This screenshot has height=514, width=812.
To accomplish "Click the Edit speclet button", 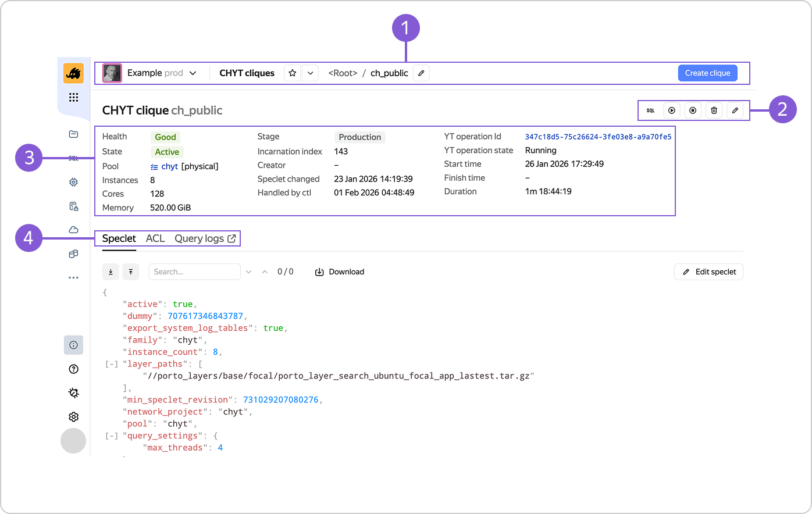I will point(708,272).
